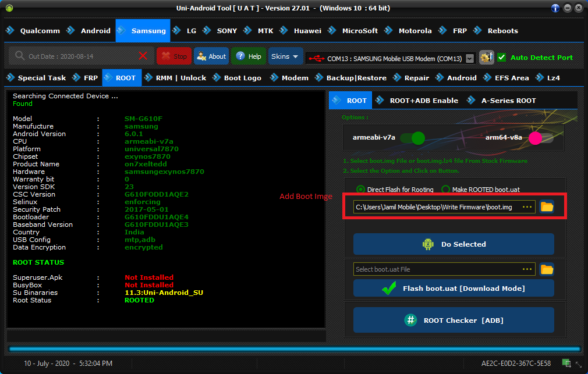Click the three dots in the boot.uat field
This screenshot has height=374, width=588.
(x=527, y=269)
